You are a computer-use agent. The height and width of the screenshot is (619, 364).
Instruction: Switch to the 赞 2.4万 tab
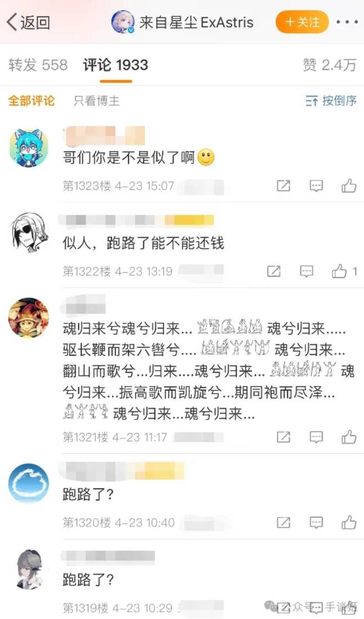tap(330, 65)
